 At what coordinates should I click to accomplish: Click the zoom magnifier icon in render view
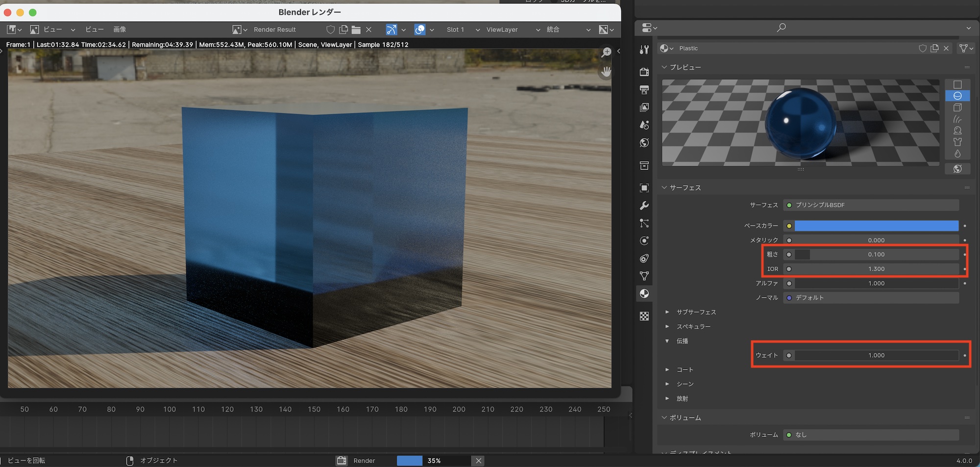[x=607, y=52]
